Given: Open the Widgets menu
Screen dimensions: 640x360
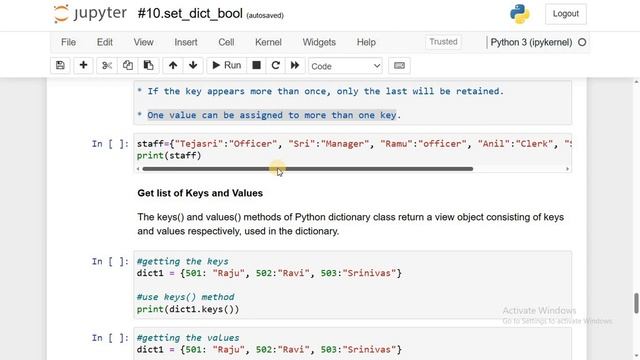Looking at the screenshot, I should 319,42.
